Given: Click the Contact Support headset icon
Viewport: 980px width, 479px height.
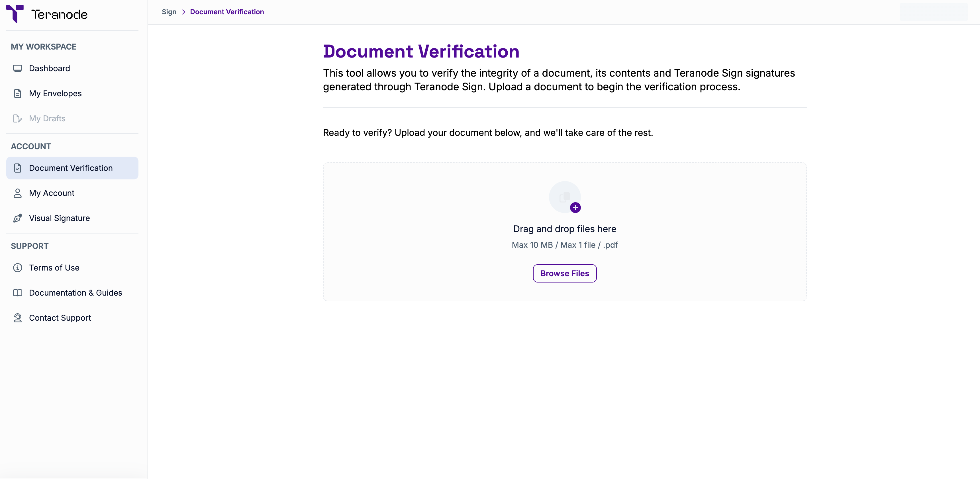Looking at the screenshot, I should pos(17,318).
